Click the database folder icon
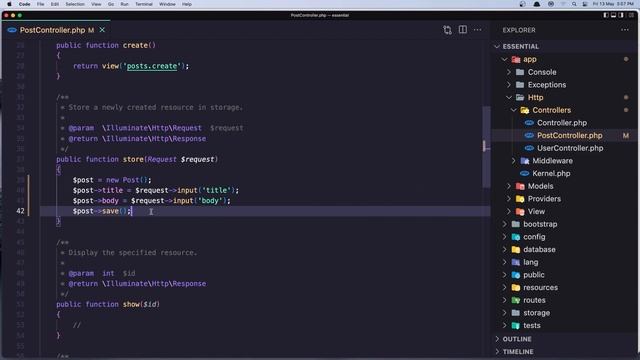Viewport: 640px width, 360px height. pos(516,249)
